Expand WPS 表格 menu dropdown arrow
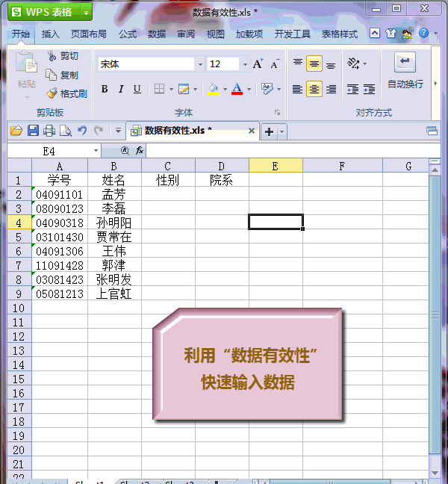448x484 pixels. (x=87, y=13)
